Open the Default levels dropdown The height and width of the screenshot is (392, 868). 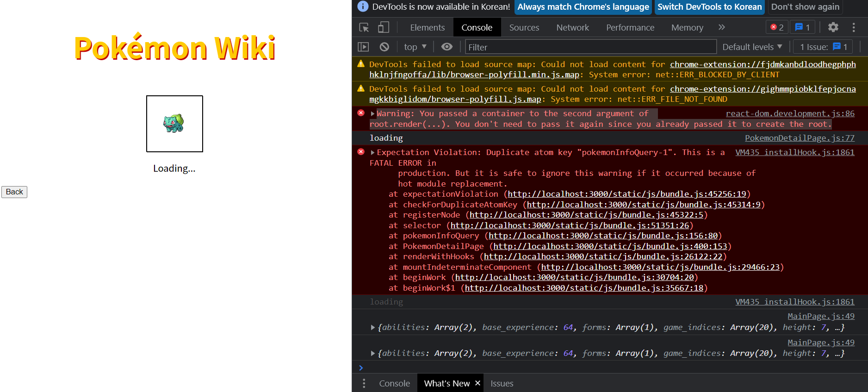pyautogui.click(x=752, y=47)
